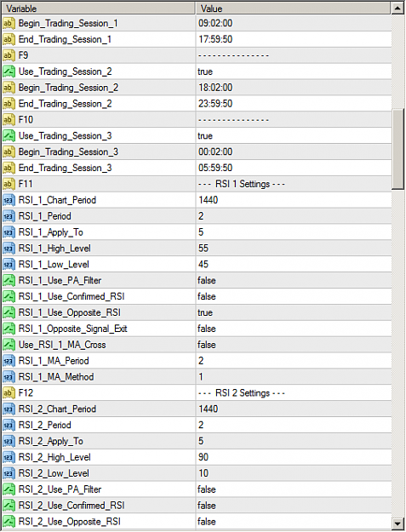Select the false value of RSI_1_Use_Confirmed_RSI

[207, 296]
